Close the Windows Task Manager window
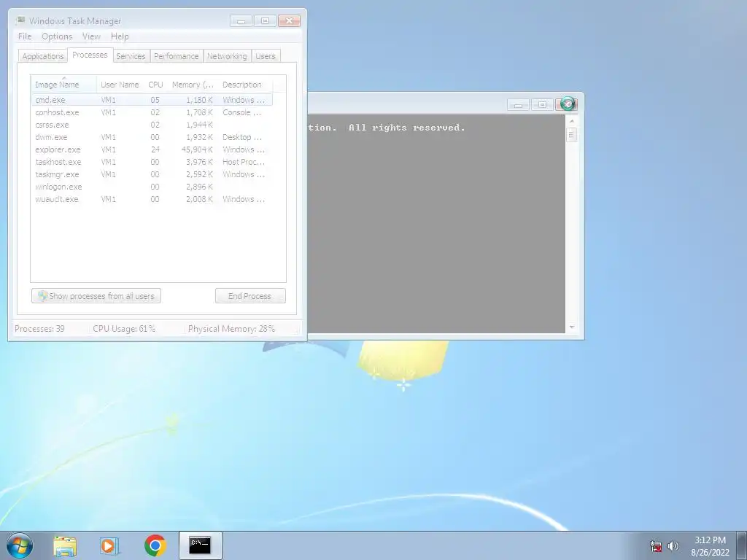Viewport: 747px width, 560px height. [289, 21]
